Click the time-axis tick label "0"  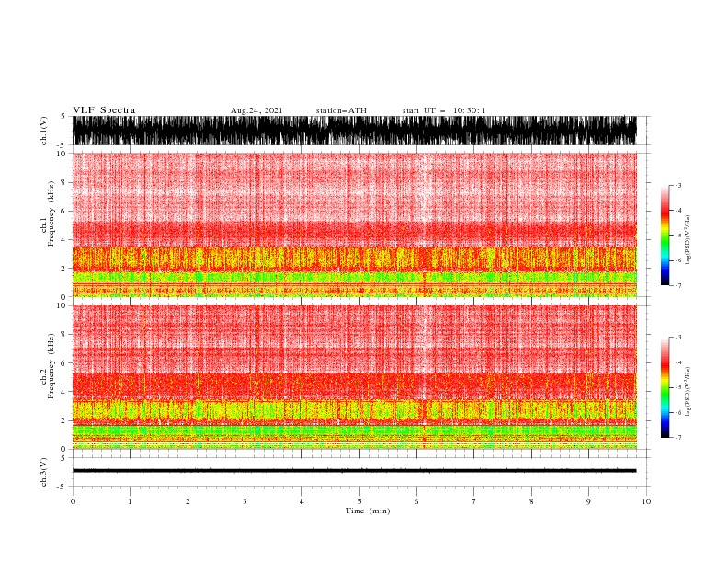tap(73, 501)
